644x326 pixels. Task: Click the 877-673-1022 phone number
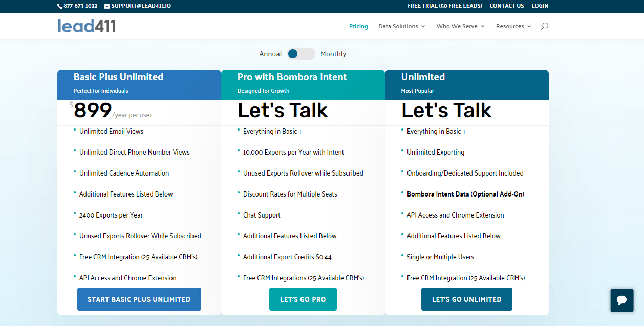(x=80, y=6)
